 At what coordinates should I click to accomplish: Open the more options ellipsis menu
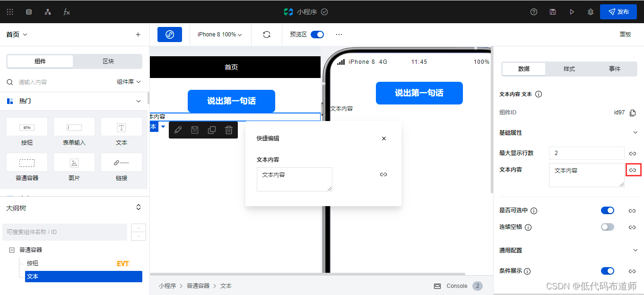(x=339, y=35)
